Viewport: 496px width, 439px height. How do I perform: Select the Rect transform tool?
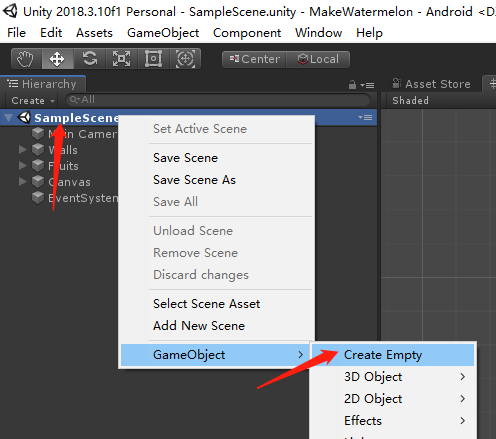(153, 59)
